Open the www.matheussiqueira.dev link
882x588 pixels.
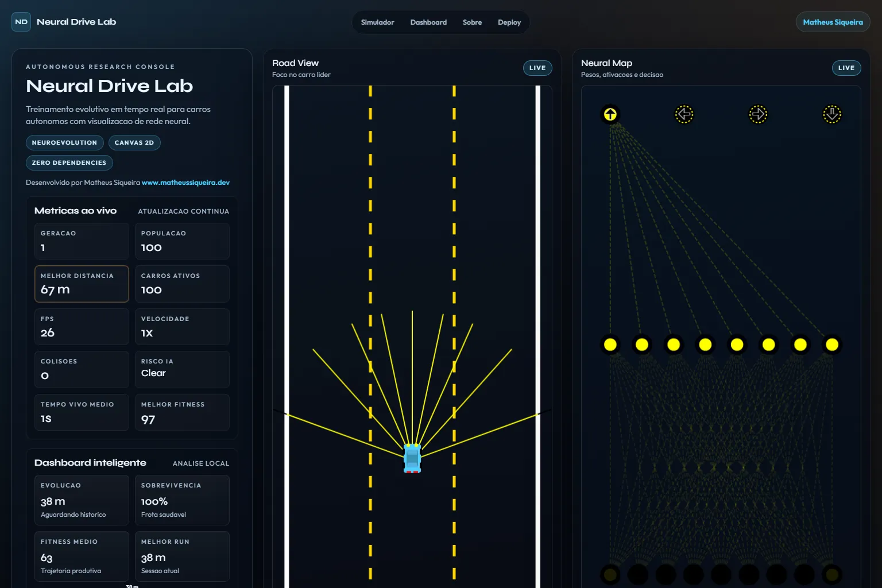(185, 183)
